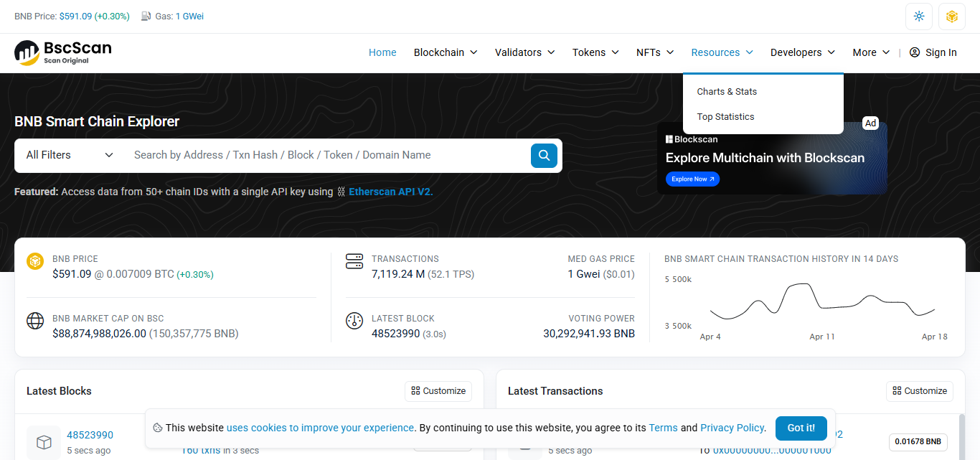980x460 pixels.
Task: Customize the Latest Transactions panel
Action: [920, 391]
